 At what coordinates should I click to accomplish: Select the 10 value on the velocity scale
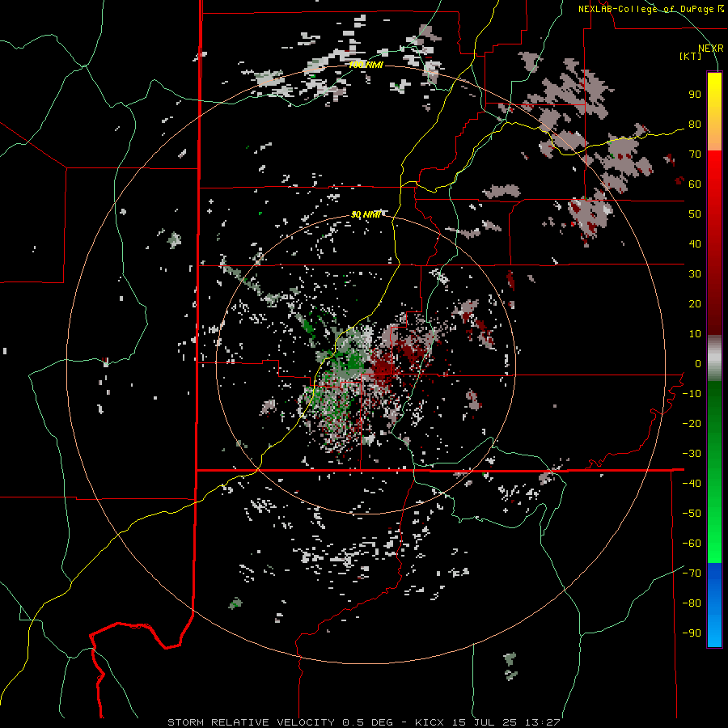pos(695,334)
